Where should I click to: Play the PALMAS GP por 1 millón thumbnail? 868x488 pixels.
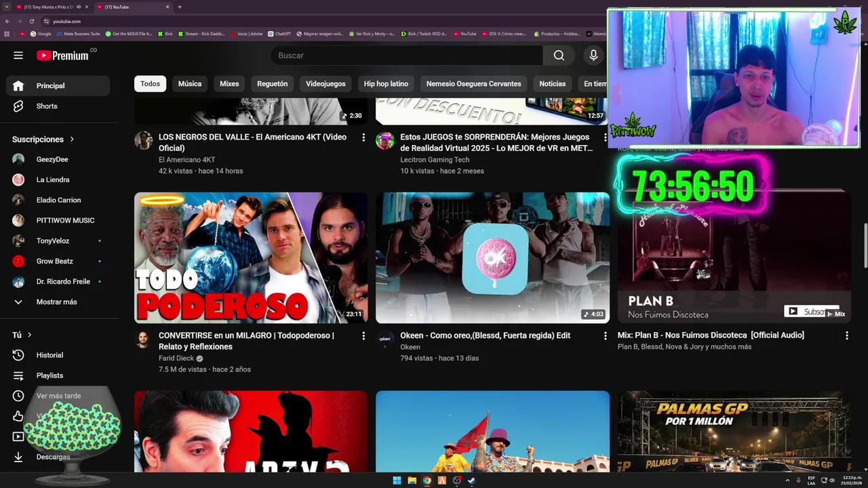(x=734, y=431)
